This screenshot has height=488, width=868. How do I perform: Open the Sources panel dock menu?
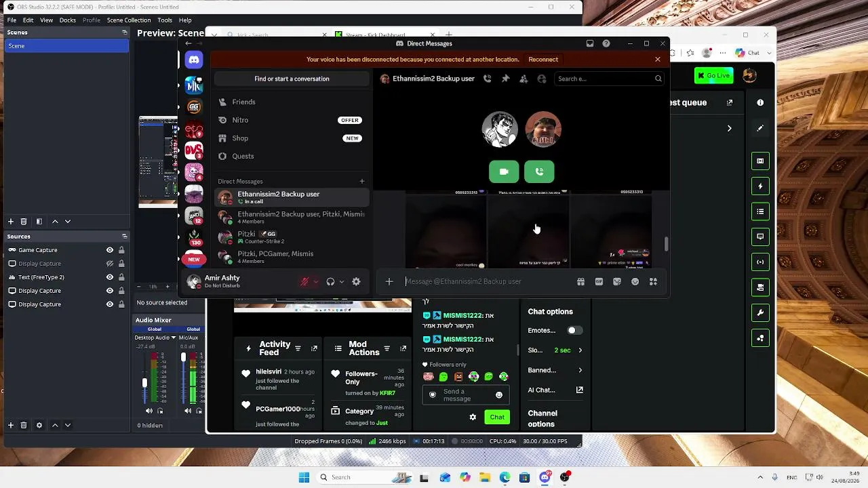coord(124,237)
